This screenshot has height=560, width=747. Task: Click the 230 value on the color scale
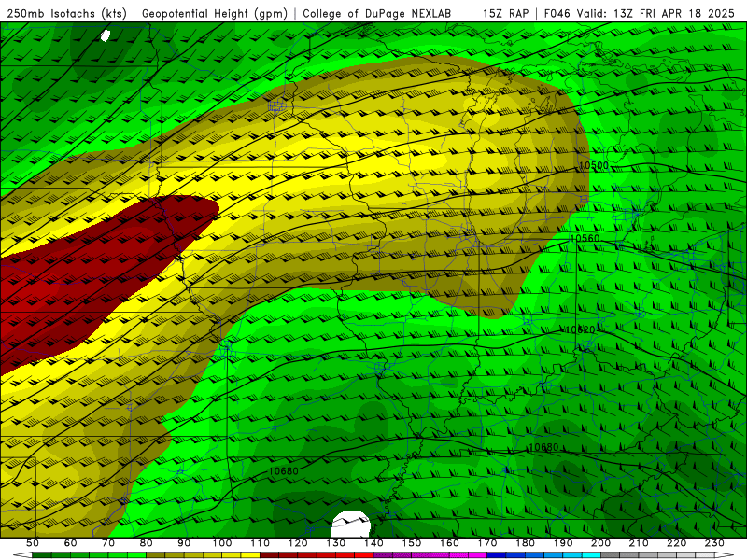(714, 543)
